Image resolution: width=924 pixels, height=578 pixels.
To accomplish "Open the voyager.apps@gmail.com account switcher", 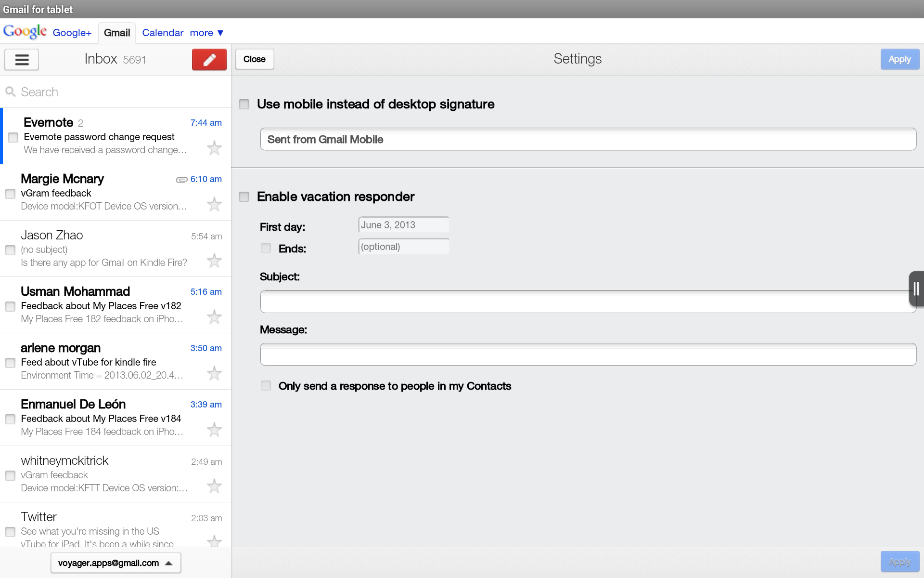I will click(115, 563).
